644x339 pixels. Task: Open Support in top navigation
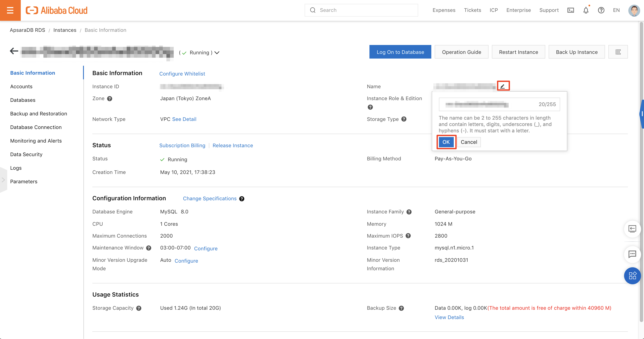pyautogui.click(x=549, y=10)
